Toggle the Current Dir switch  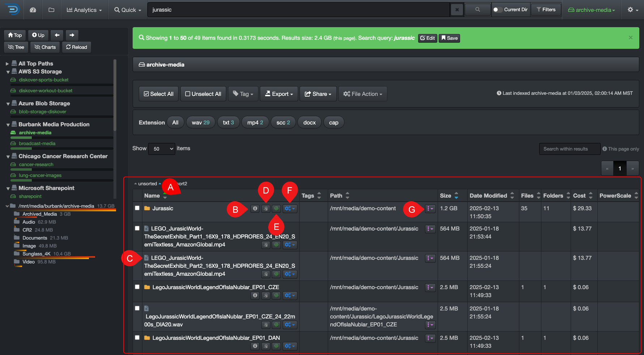click(x=497, y=10)
